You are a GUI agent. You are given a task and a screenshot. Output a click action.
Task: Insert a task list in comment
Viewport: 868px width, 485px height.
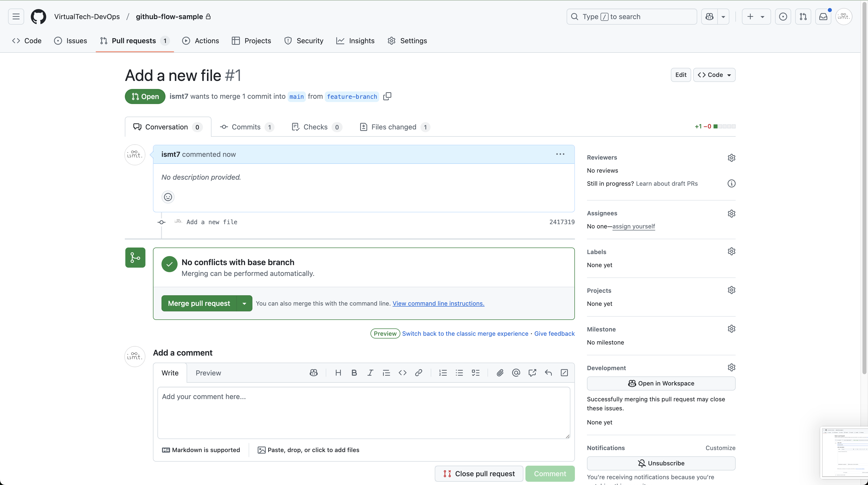[x=475, y=373]
